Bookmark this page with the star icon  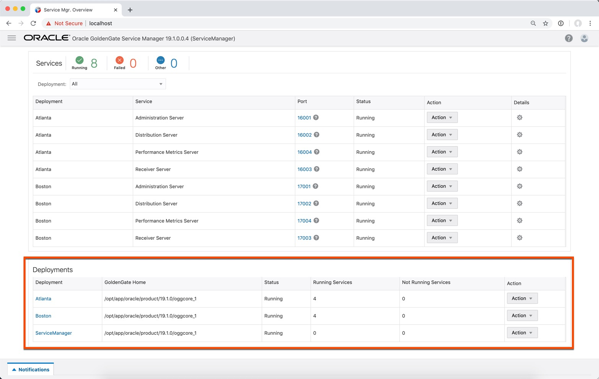pos(546,23)
